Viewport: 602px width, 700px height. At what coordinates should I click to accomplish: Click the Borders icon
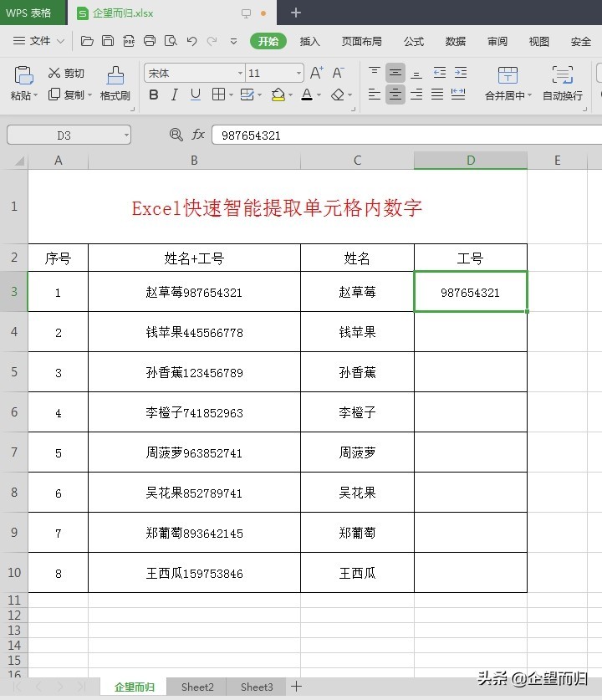click(218, 95)
